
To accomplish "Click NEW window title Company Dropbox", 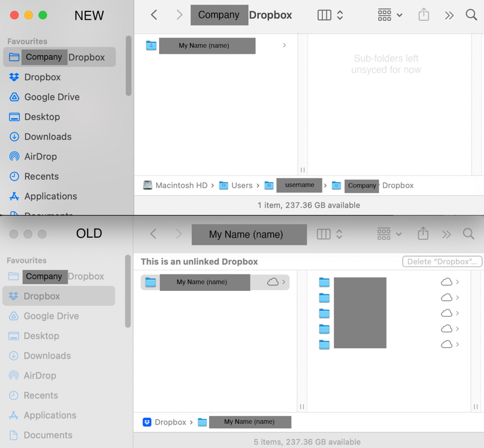I will pyautogui.click(x=241, y=15).
